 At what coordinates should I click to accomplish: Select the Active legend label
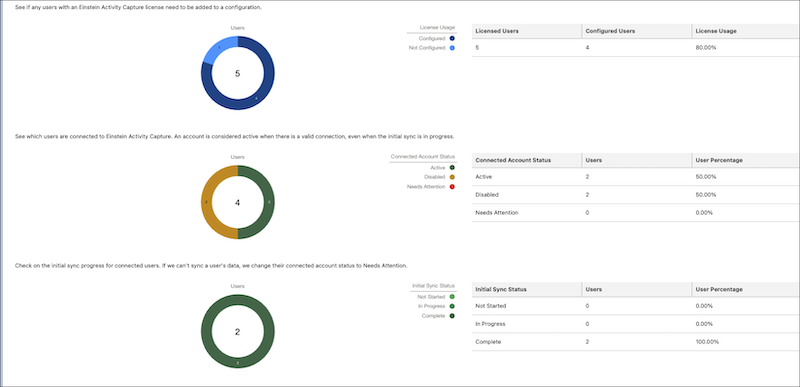(438, 167)
